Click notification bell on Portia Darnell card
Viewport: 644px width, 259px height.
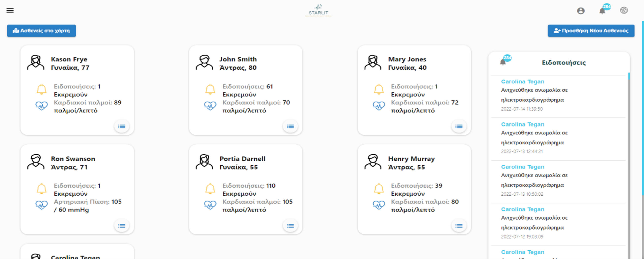coord(210,189)
